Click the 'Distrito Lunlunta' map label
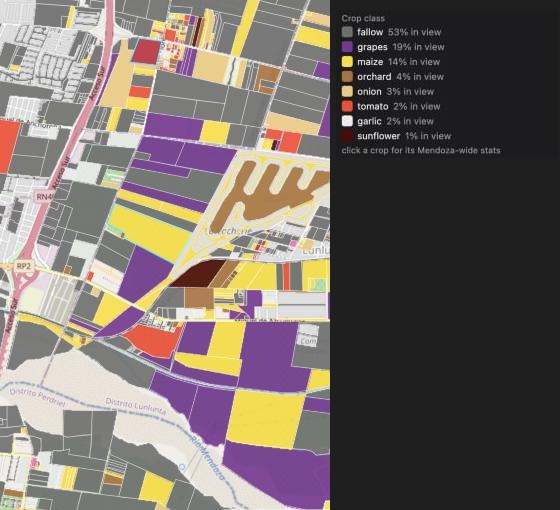 pyautogui.click(x=135, y=406)
